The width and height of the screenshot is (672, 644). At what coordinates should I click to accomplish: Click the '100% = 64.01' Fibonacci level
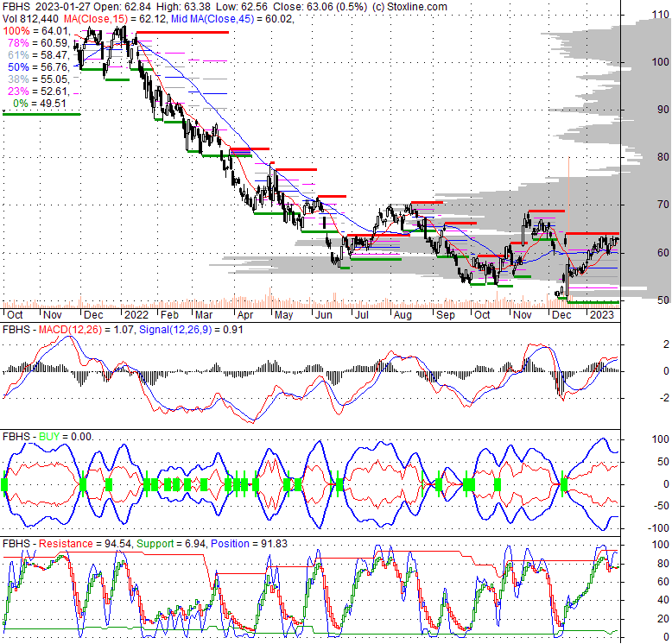[35, 31]
